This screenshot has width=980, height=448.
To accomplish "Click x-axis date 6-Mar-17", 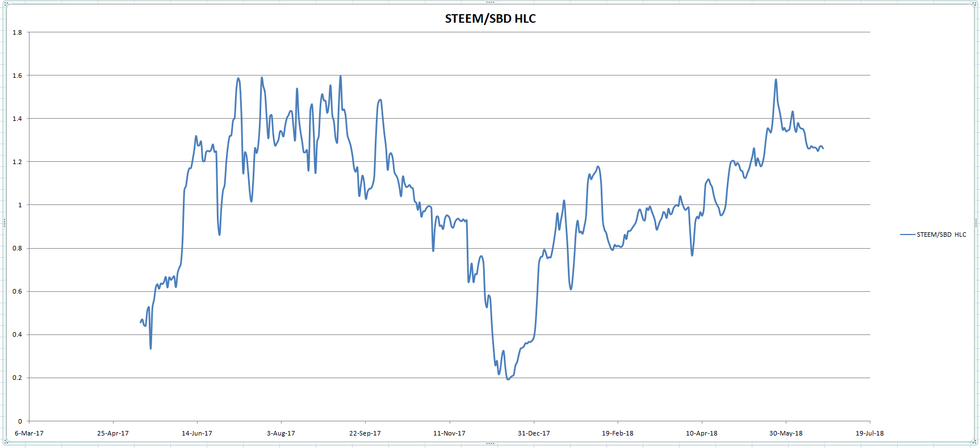I will click(x=29, y=433).
